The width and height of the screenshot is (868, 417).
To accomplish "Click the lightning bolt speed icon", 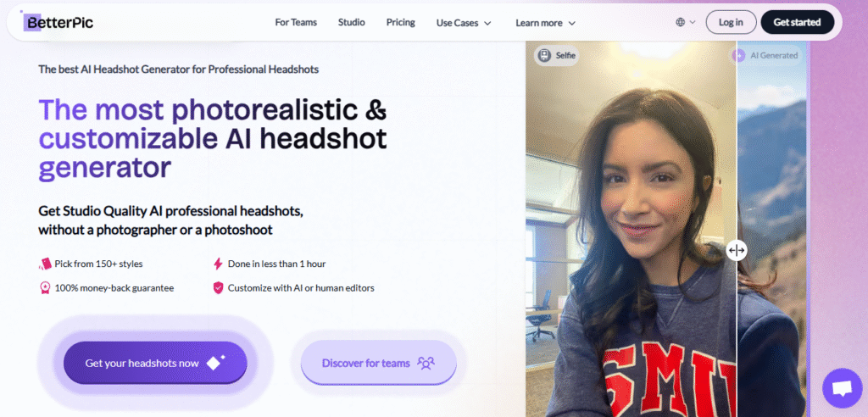I will point(218,264).
